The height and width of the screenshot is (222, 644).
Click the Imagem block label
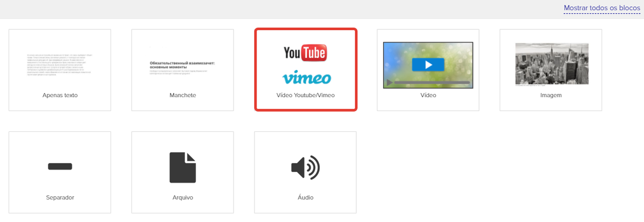[551, 95]
